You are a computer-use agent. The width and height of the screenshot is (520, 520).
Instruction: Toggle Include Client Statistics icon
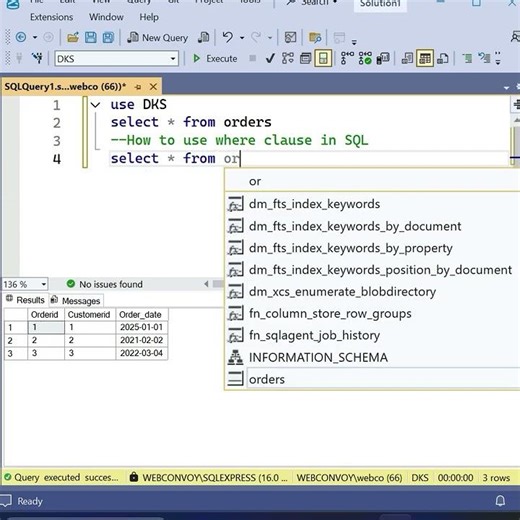click(383, 58)
